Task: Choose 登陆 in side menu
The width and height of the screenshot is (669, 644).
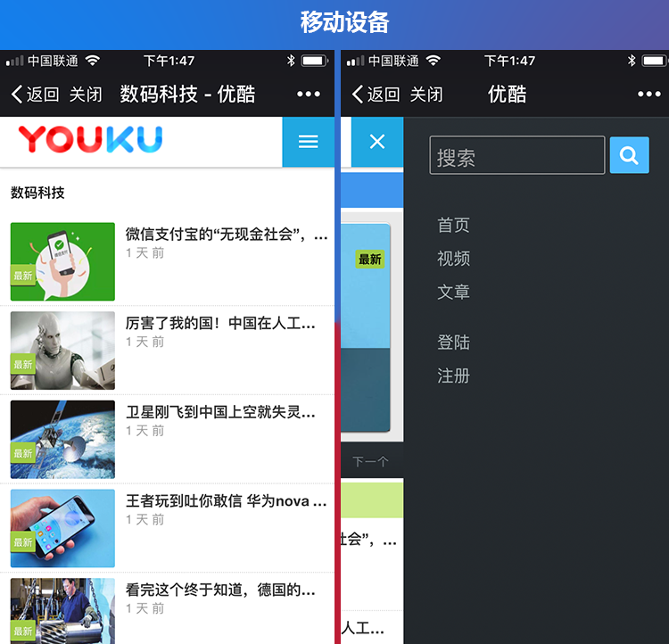Action: click(x=453, y=343)
